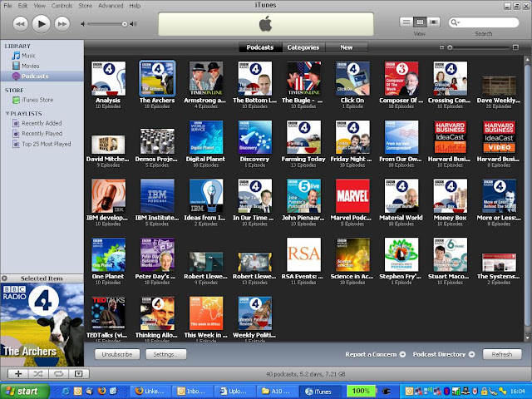Select the Marvel podcast artwork
The height and width of the screenshot is (399, 532).
[352, 196]
